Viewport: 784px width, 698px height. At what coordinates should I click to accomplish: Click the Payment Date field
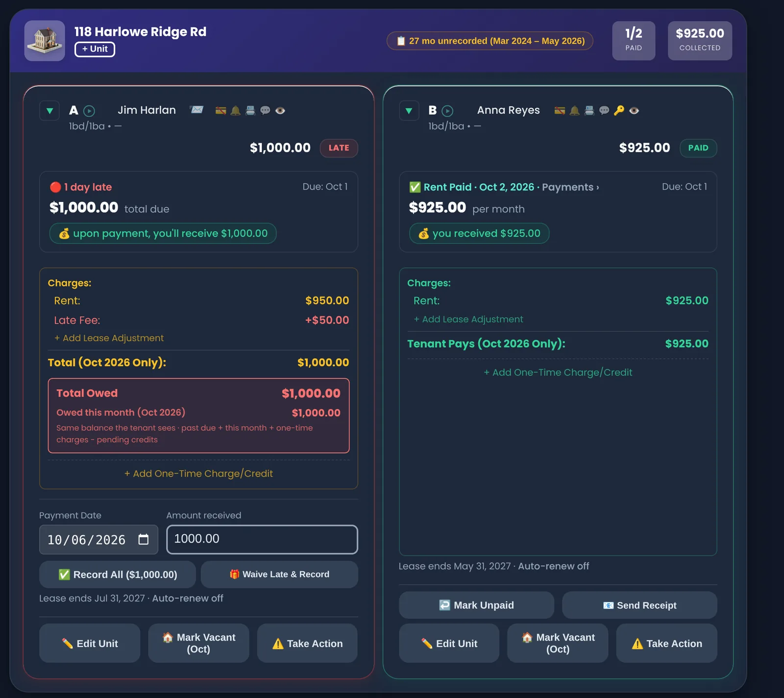point(98,540)
